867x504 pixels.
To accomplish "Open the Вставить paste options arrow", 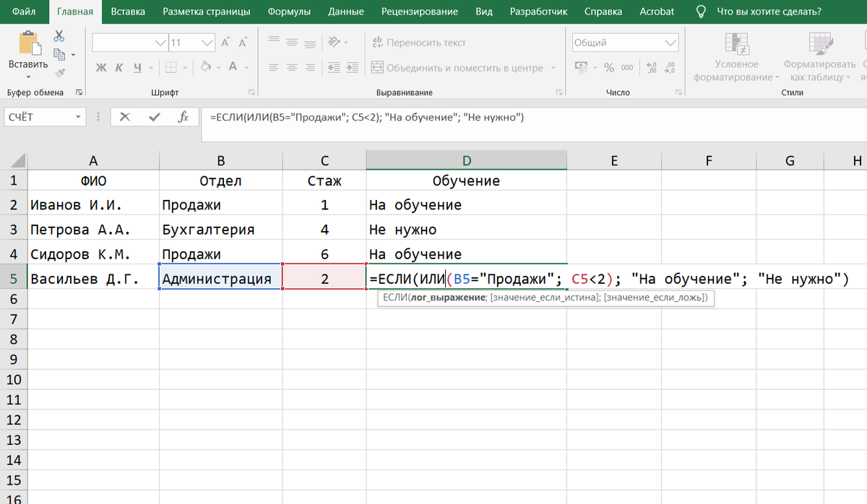I will click(28, 77).
